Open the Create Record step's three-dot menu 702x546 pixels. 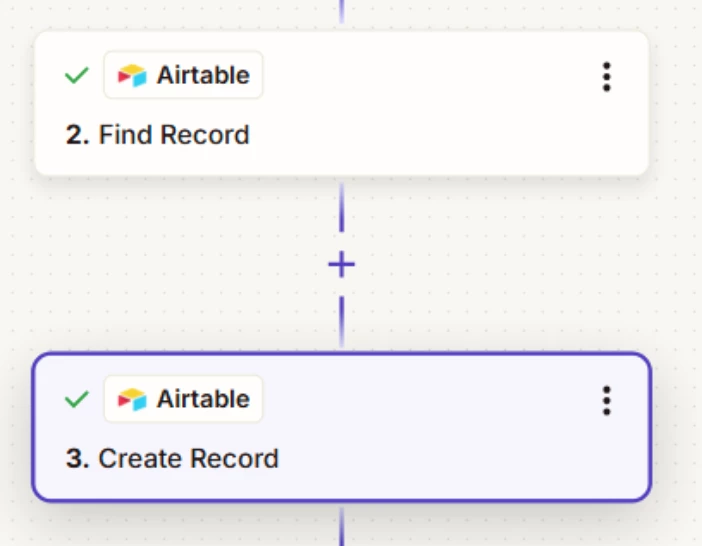606,401
